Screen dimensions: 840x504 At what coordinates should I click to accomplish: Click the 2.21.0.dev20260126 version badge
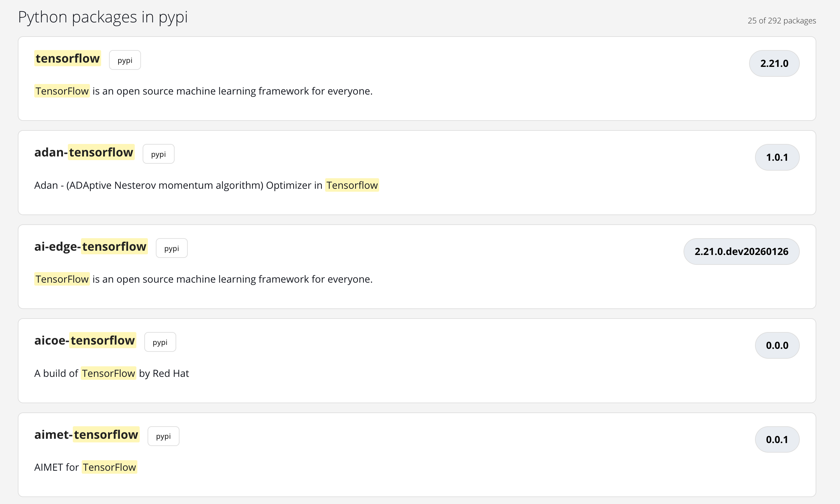pos(742,251)
